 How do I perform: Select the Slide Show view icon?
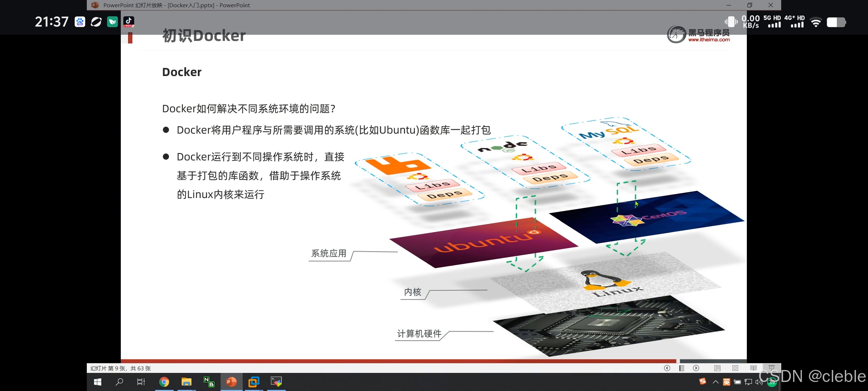tap(771, 368)
